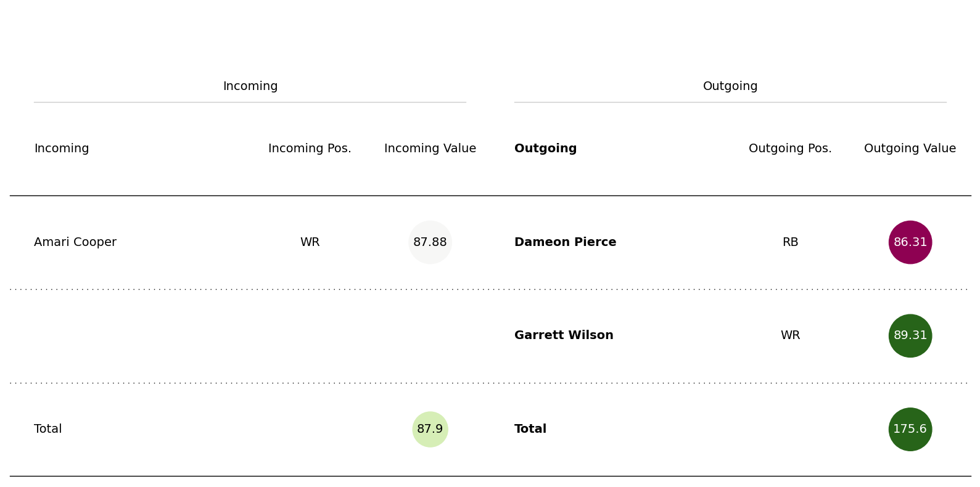Click the Incoming Pos. column header
The image size is (980, 487).
(x=310, y=149)
